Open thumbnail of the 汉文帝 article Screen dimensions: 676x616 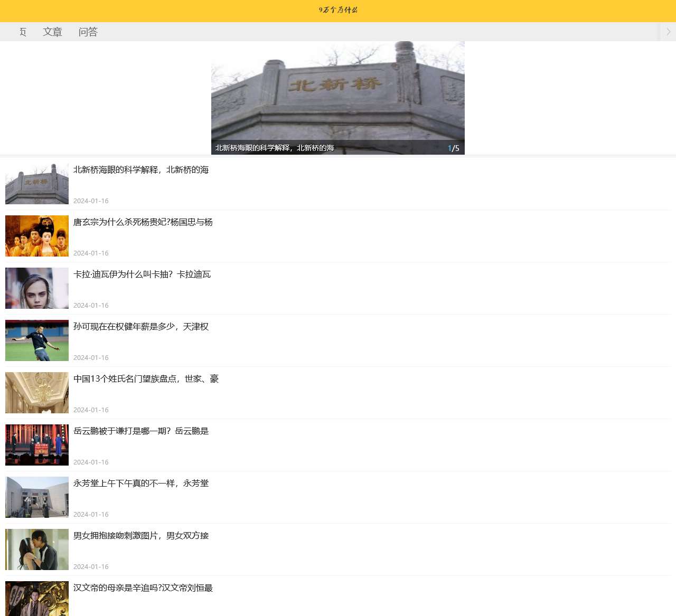(37, 599)
